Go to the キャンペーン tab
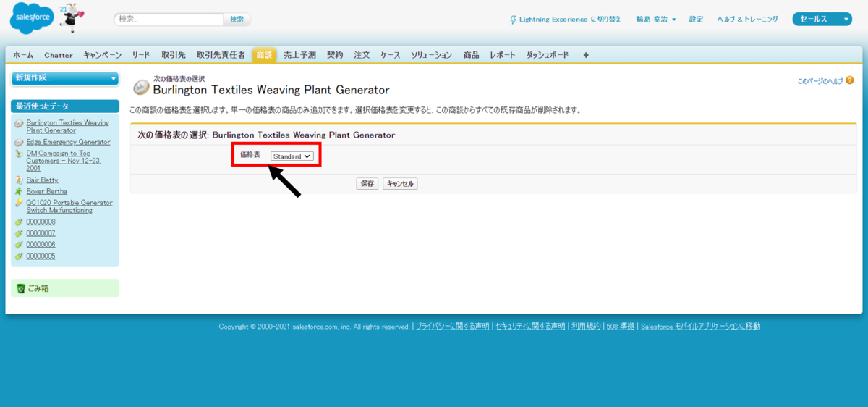The height and width of the screenshot is (407, 868). pos(103,55)
